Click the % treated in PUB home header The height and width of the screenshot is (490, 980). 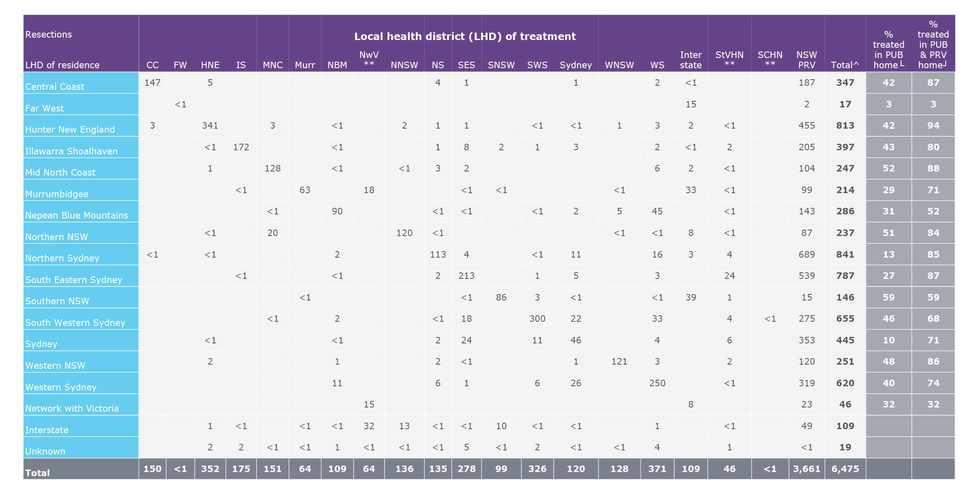click(x=889, y=49)
